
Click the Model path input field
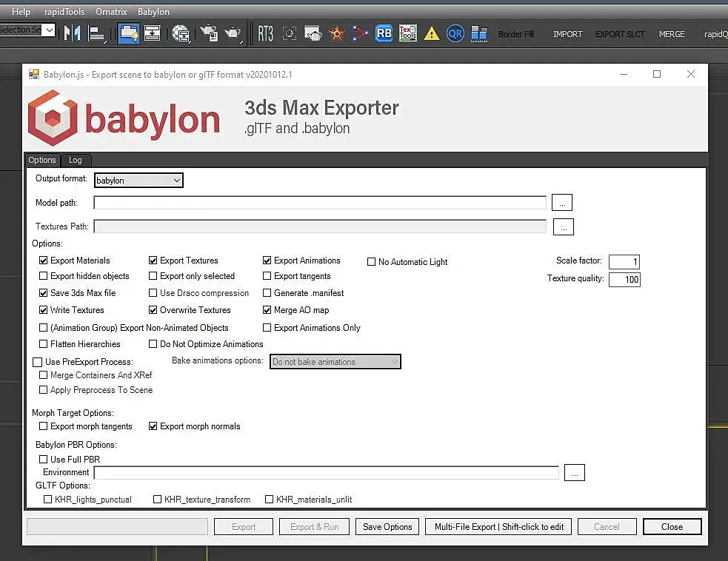coord(320,203)
